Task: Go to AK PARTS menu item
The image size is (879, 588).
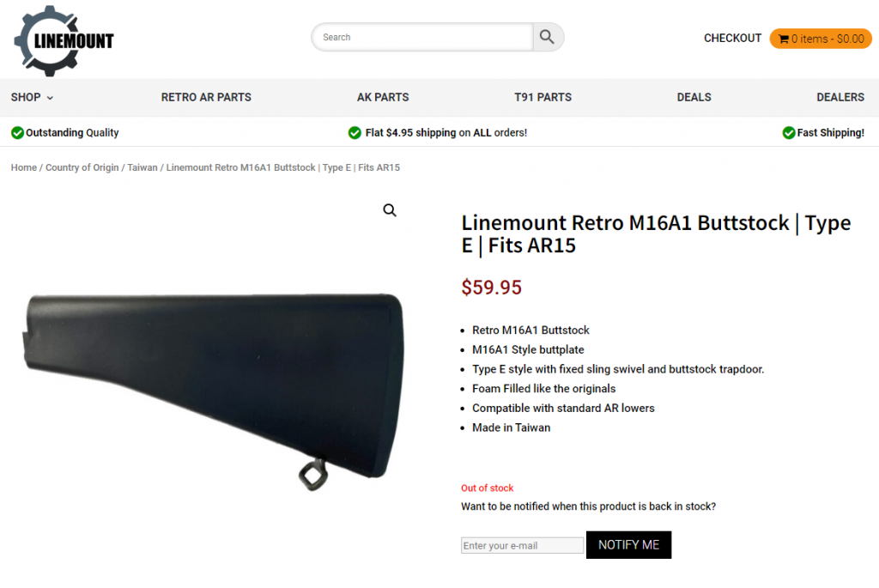Action: [383, 97]
